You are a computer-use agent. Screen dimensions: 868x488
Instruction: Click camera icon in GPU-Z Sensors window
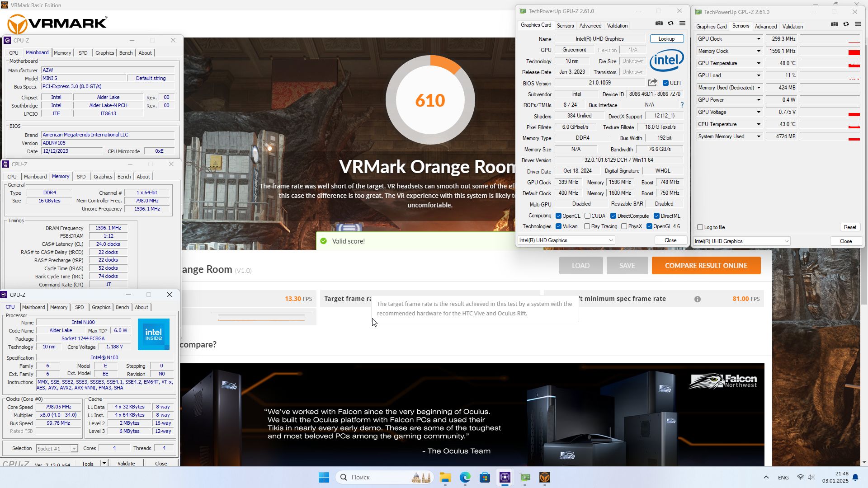coord(835,24)
